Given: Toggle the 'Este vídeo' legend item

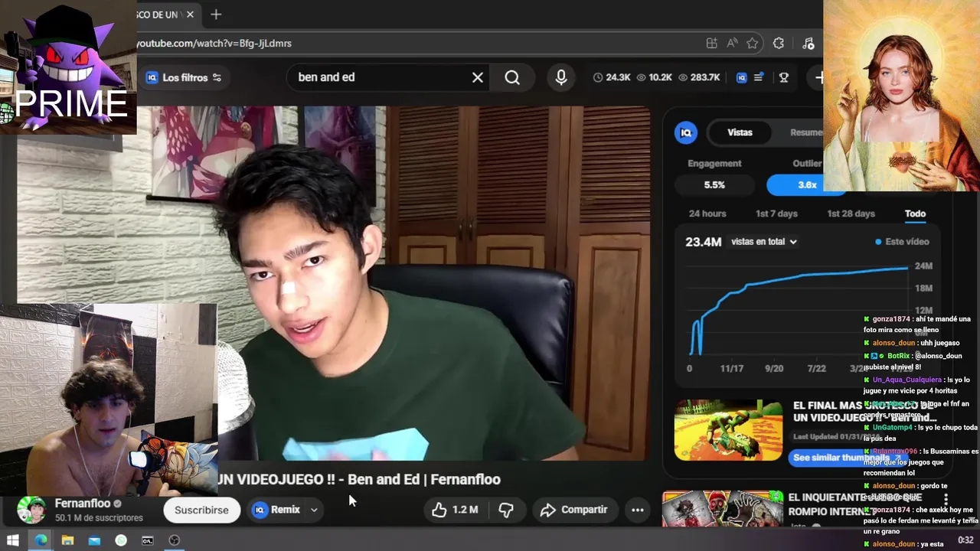Looking at the screenshot, I should pyautogui.click(x=902, y=242).
